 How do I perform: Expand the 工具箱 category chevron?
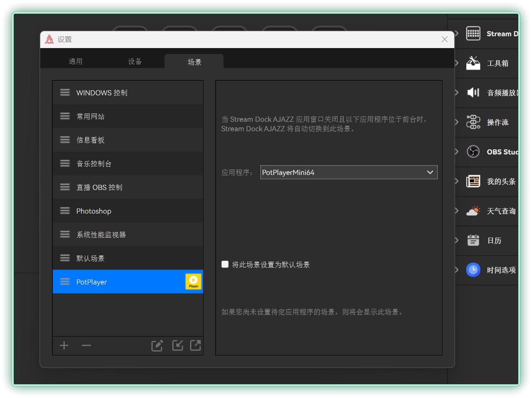[x=457, y=63]
